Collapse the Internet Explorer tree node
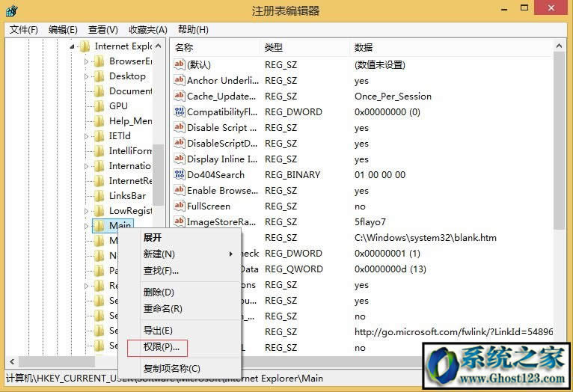The image size is (573, 392). (73, 46)
